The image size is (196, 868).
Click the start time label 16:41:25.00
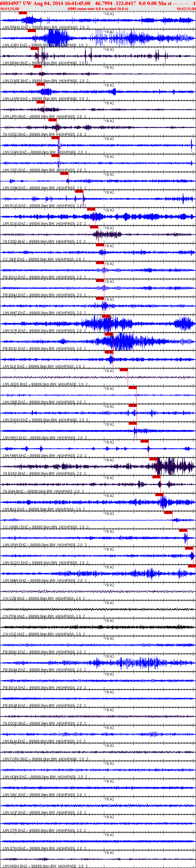coord(10,9)
